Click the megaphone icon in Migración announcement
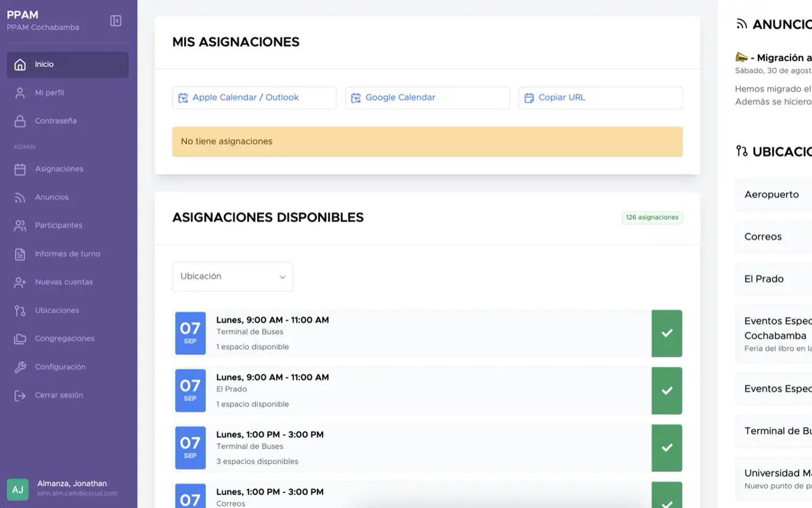812x508 pixels. [x=742, y=58]
